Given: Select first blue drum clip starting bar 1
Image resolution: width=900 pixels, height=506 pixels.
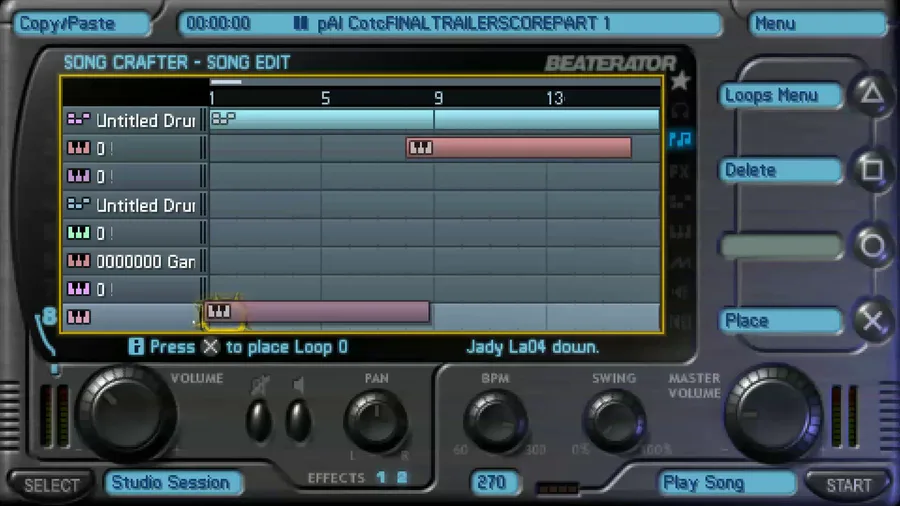Looking at the screenshot, I should (321, 119).
